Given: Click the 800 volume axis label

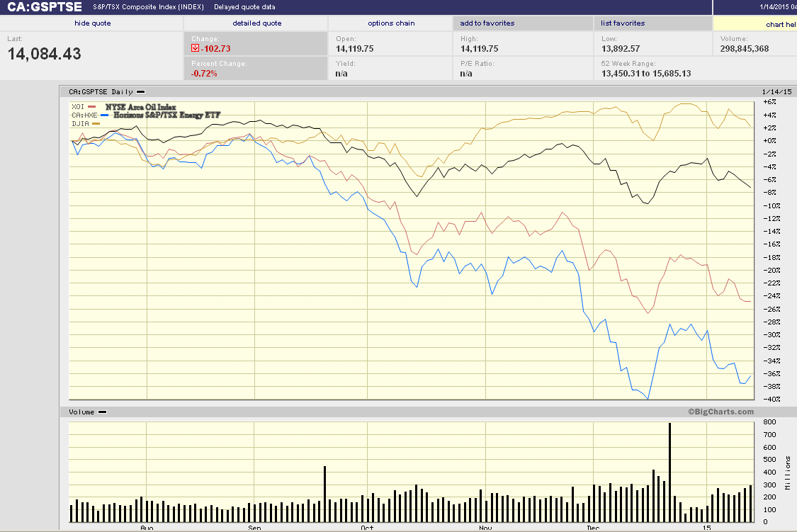Looking at the screenshot, I should pyautogui.click(x=769, y=421).
